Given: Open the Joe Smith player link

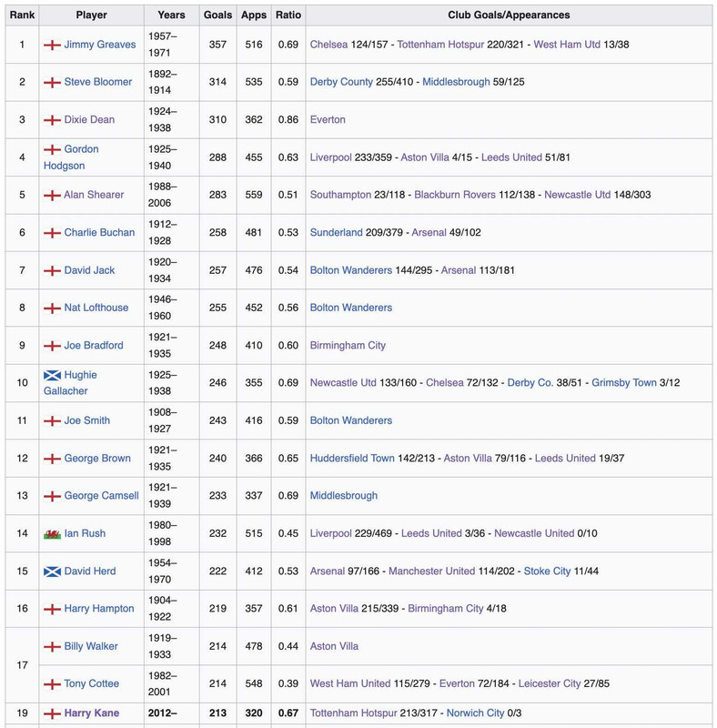Looking at the screenshot, I should coord(86,420).
